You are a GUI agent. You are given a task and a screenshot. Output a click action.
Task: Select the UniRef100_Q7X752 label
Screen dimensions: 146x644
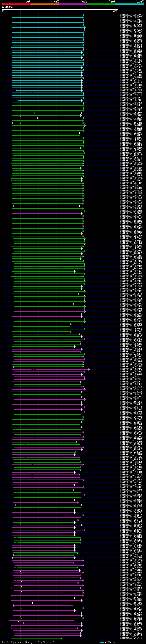(x=131, y=37)
